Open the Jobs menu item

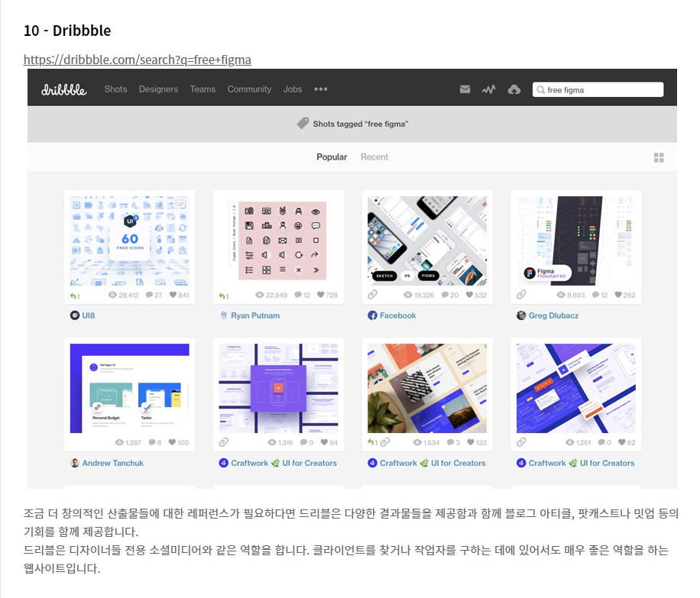coord(293,89)
